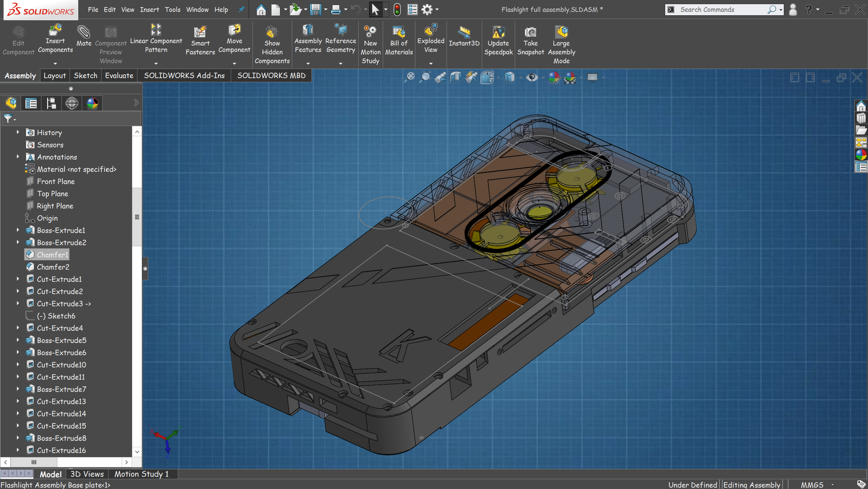
Task: Open the Appearances task pane icon
Action: 861,155
